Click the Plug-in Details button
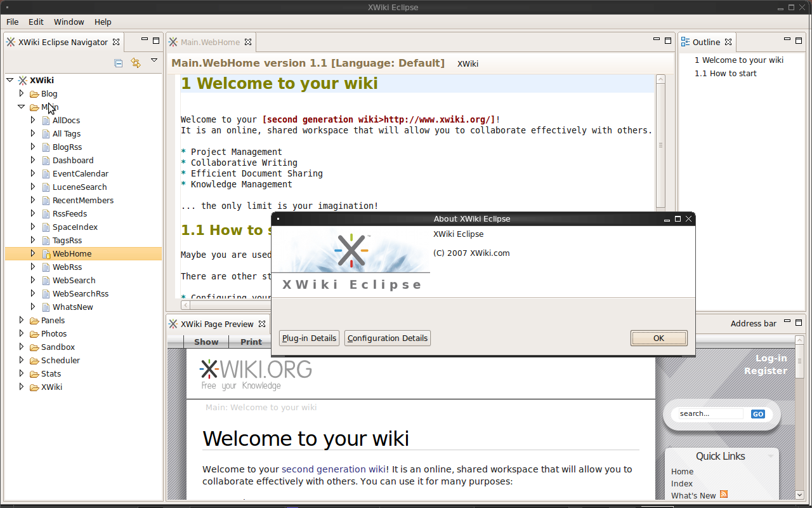 pos(309,338)
